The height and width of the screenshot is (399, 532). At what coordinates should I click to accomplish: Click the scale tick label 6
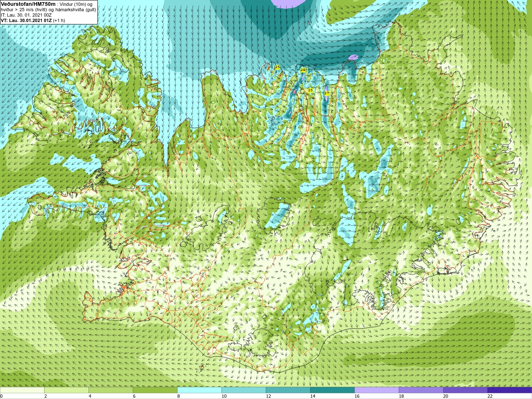(134, 396)
